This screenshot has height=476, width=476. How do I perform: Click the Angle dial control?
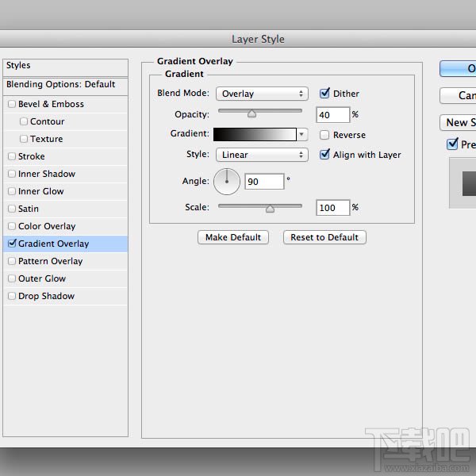pos(227,182)
